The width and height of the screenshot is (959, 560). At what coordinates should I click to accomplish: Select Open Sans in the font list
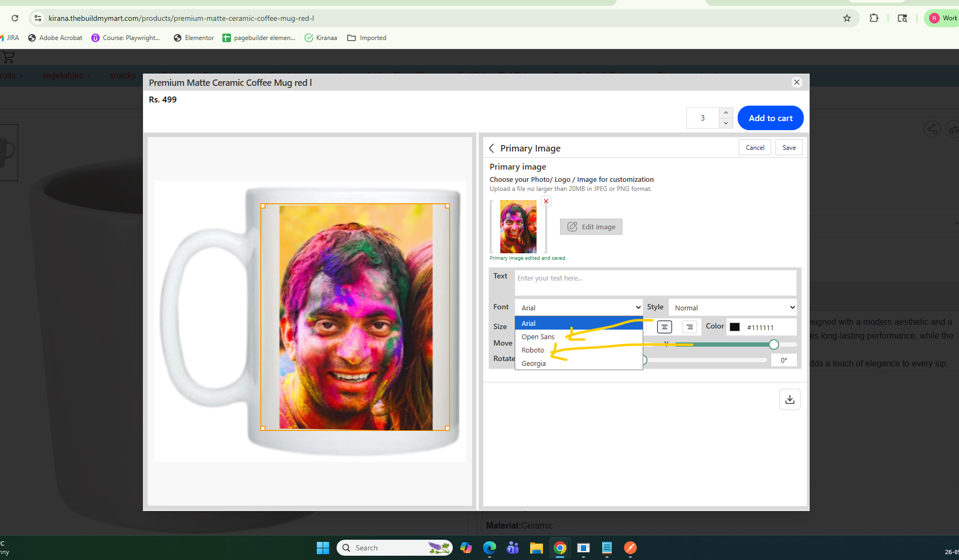pyautogui.click(x=579, y=337)
